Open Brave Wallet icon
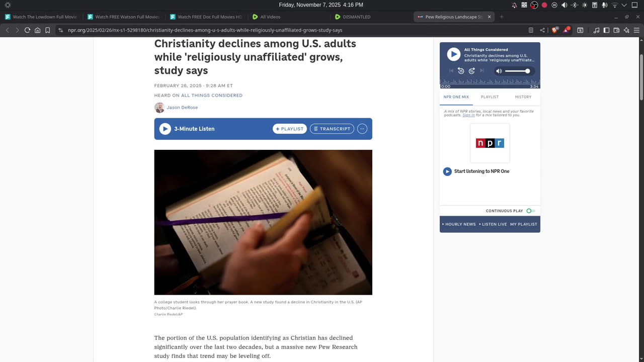 point(616,30)
